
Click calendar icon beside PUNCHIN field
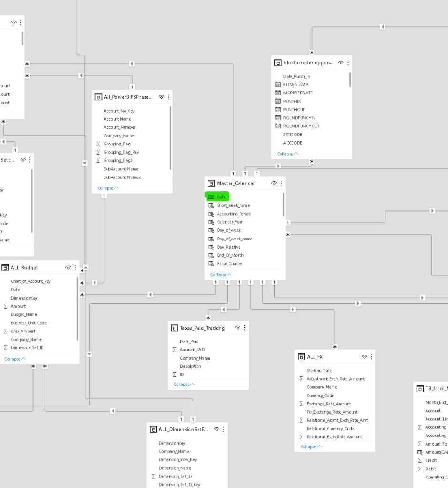coord(278,101)
